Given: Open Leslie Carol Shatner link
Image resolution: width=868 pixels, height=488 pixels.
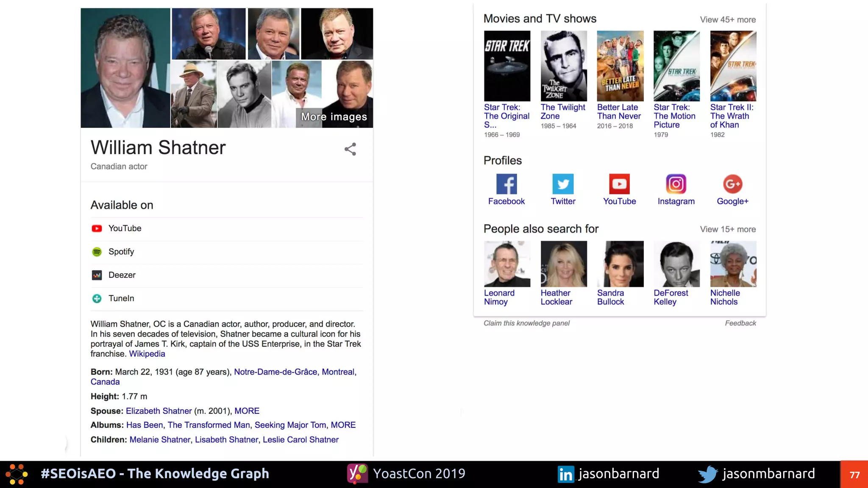Looking at the screenshot, I should coord(300,440).
